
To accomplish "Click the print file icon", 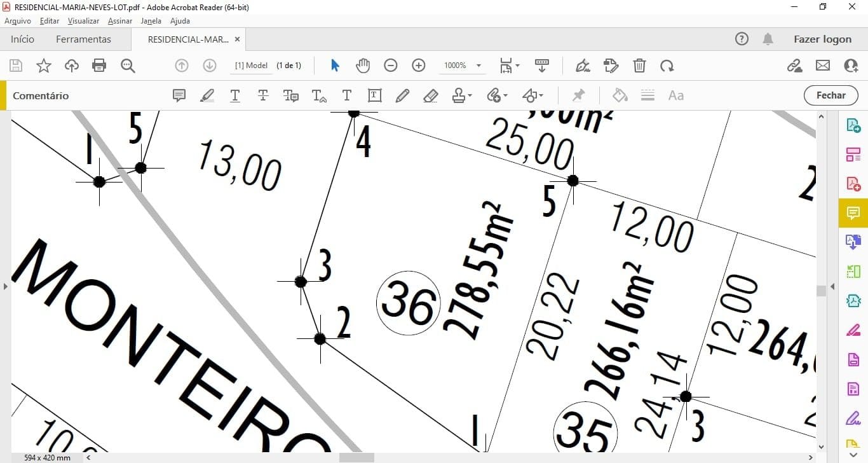I will pyautogui.click(x=99, y=66).
